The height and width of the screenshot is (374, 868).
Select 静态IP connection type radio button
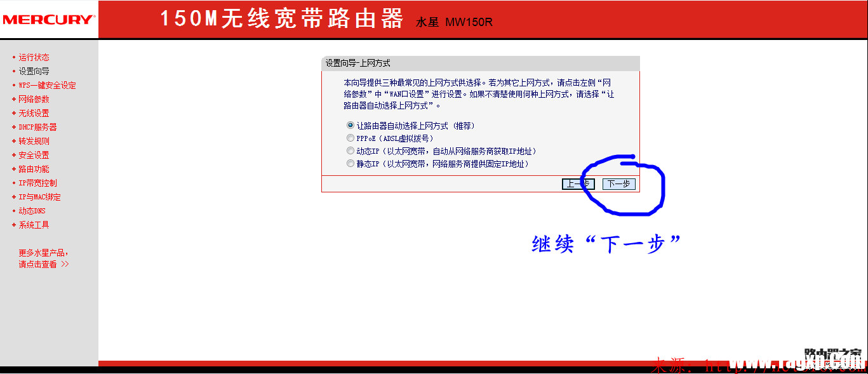351,164
